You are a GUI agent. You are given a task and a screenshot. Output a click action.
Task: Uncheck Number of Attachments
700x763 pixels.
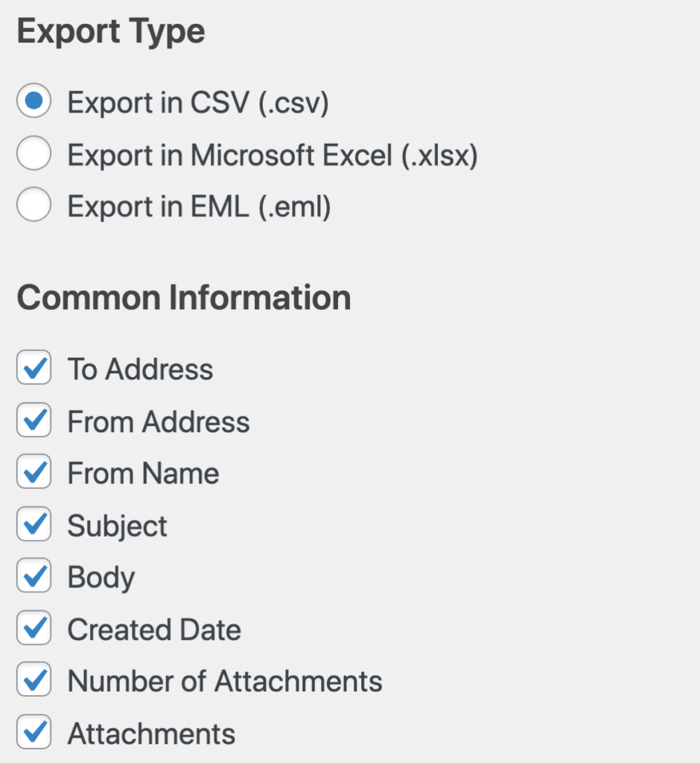[34, 680]
